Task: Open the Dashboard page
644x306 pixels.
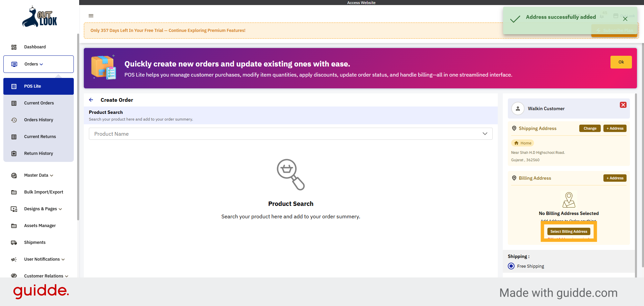Action: 35,47
